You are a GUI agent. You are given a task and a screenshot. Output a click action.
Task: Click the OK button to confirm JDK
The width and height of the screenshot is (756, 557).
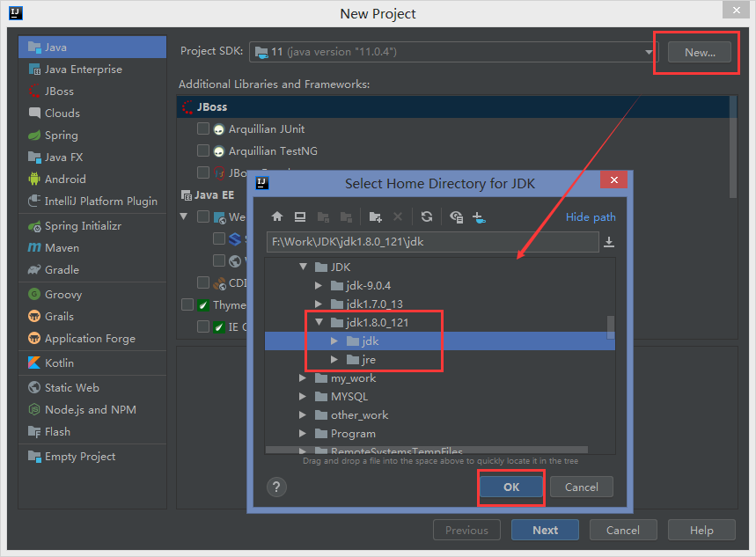pyautogui.click(x=510, y=487)
